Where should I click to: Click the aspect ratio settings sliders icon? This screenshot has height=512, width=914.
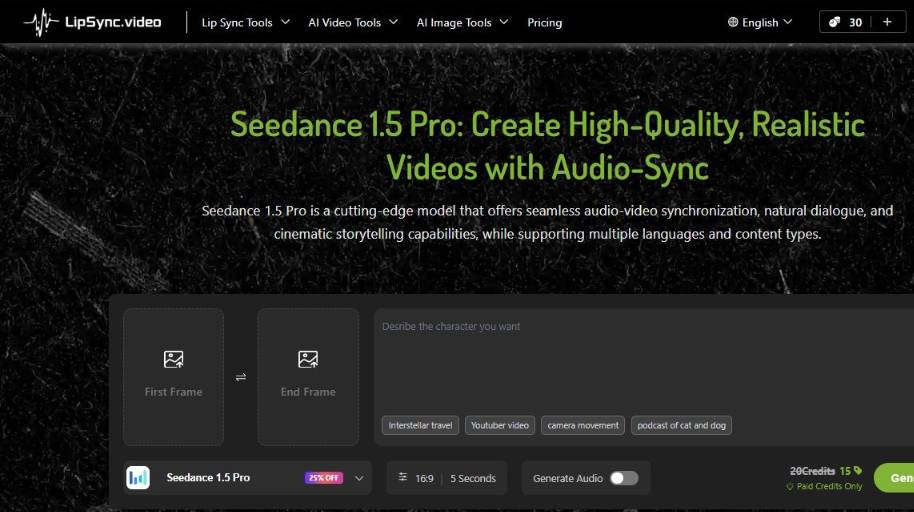[x=403, y=478]
